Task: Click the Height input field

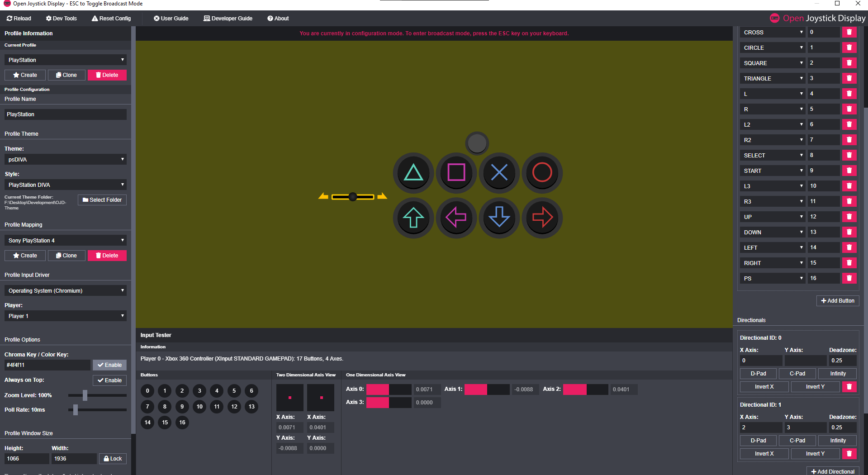Action: pos(27,459)
